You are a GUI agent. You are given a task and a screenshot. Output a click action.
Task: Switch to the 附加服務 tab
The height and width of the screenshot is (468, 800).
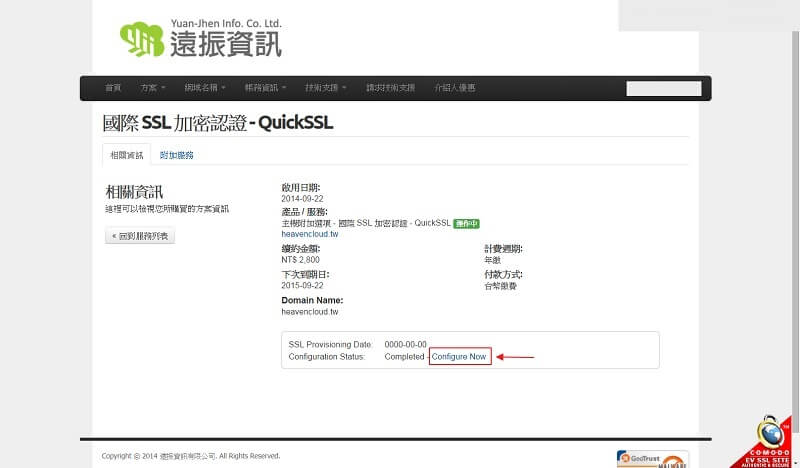point(177,155)
